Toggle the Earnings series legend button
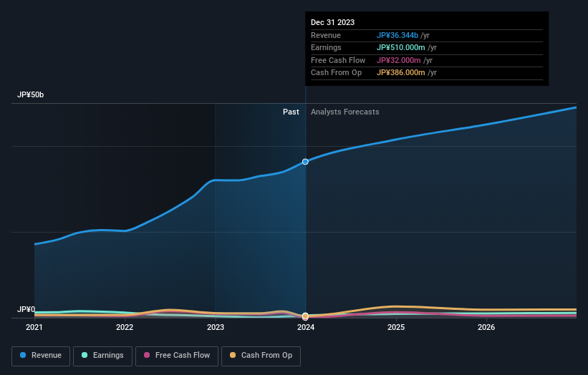The image size is (588, 375). tap(102, 356)
